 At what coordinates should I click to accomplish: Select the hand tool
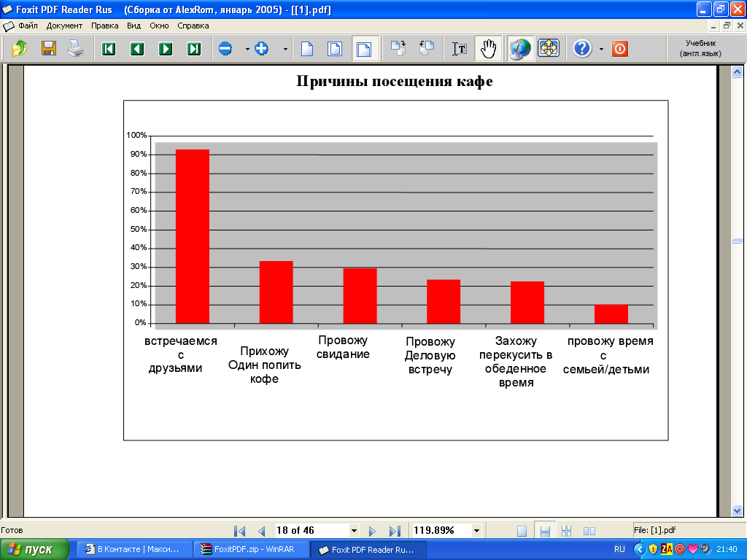[488, 49]
